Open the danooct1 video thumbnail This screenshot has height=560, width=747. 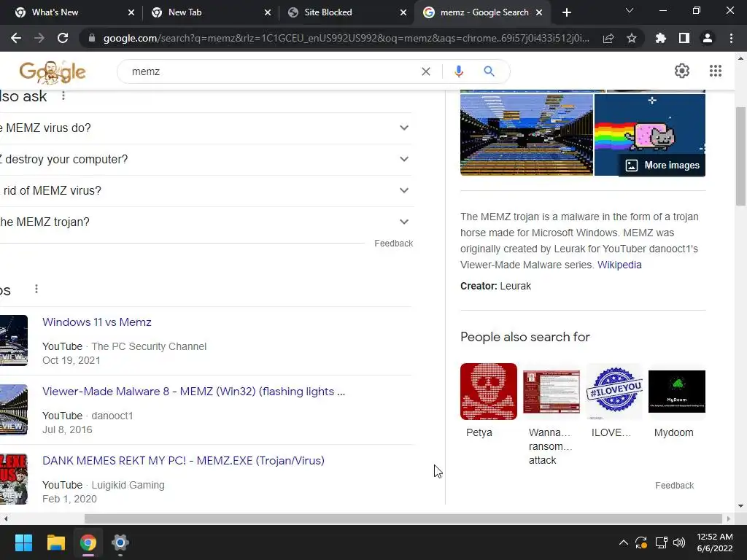point(14,410)
